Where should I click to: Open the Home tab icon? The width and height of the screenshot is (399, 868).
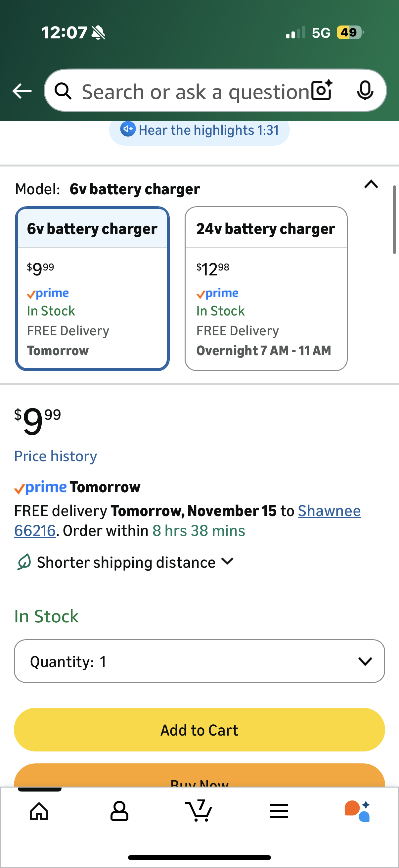coord(39,811)
